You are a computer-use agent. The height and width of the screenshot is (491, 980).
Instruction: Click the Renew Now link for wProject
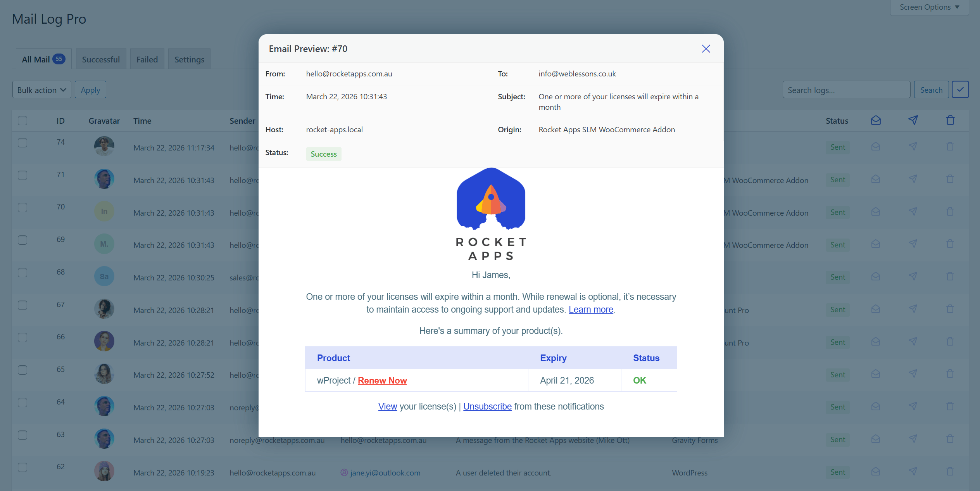pyautogui.click(x=382, y=380)
